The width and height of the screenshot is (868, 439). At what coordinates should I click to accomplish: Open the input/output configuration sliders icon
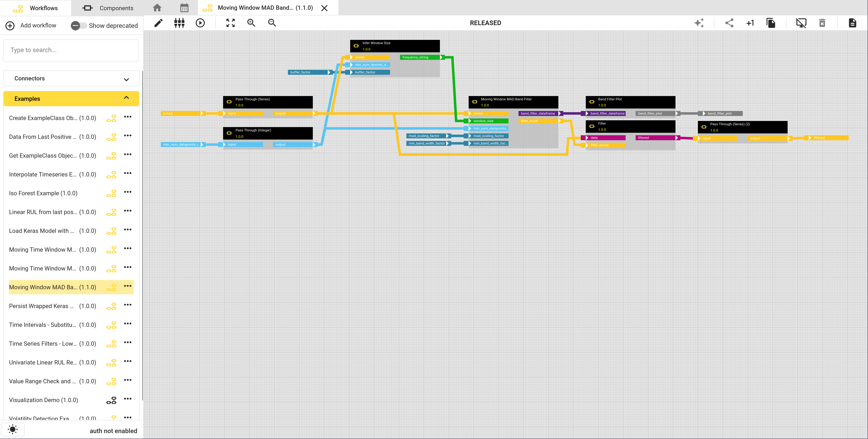tap(179, 23)
